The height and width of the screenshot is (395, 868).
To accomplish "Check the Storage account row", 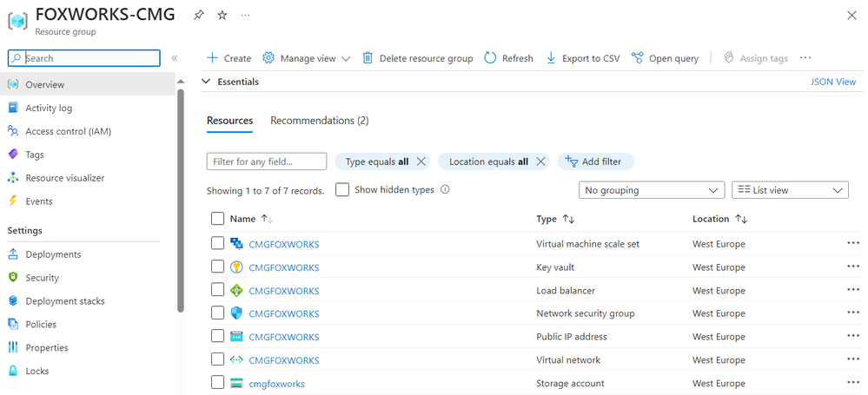I will (217, 383).
